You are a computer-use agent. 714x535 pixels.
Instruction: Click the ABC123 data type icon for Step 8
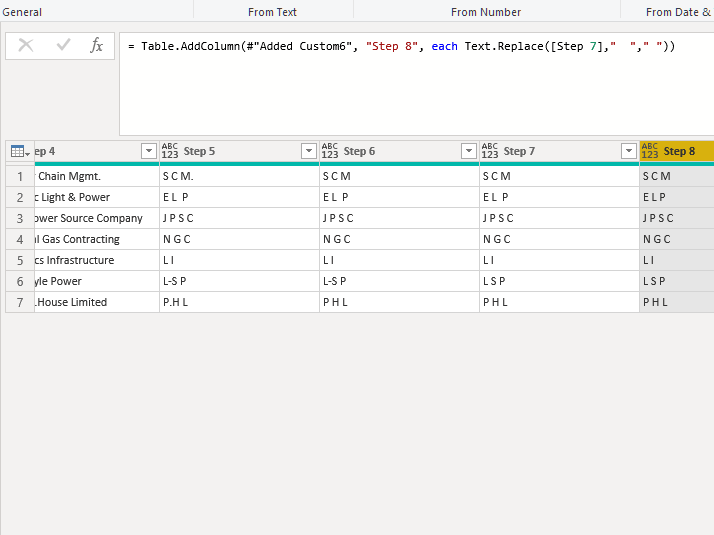pos(649,151)
